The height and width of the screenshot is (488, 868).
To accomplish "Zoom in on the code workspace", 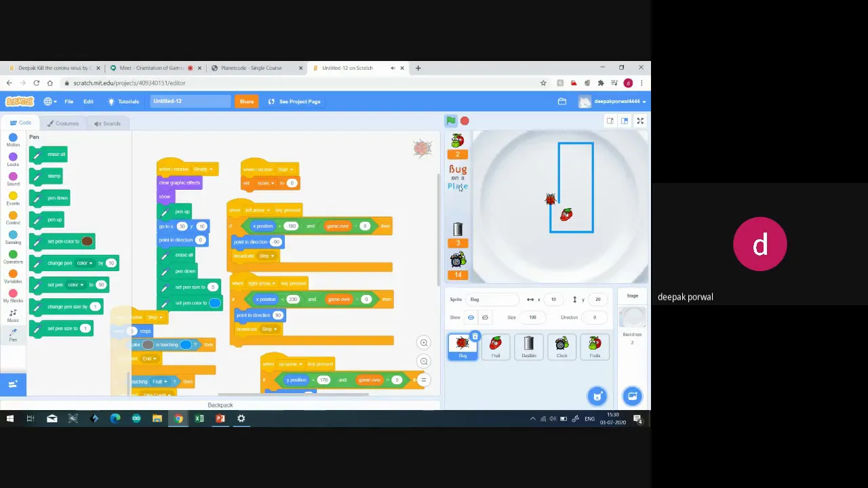I will pyautogui.click(x=424, y=342).
